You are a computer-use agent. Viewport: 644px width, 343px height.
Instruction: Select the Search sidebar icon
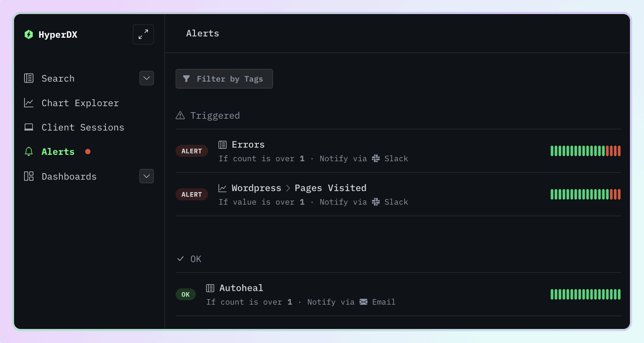click(x=29, y=78)
